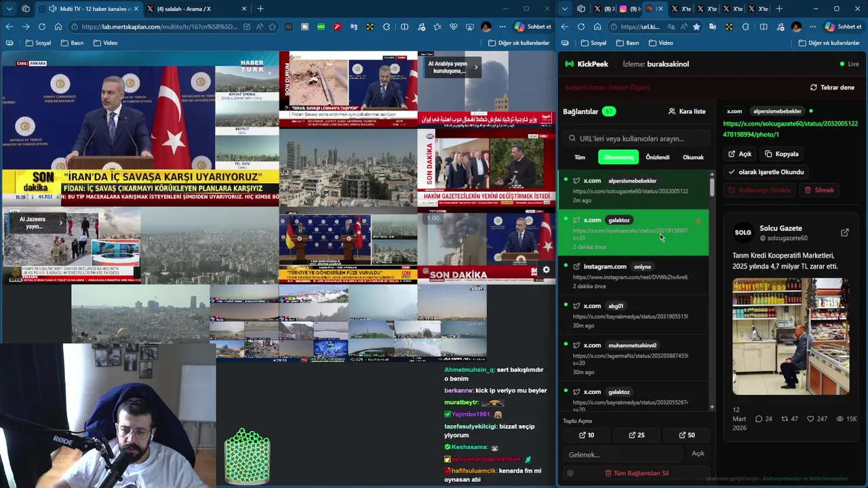Select the Önizlendi filter tab

coord(657,157)
